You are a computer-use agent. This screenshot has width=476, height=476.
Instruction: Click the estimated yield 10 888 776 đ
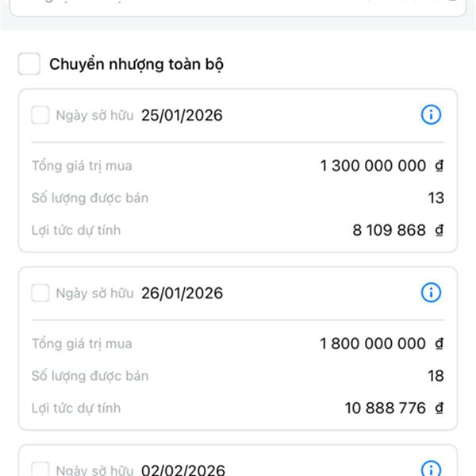(x=393, y=409)
